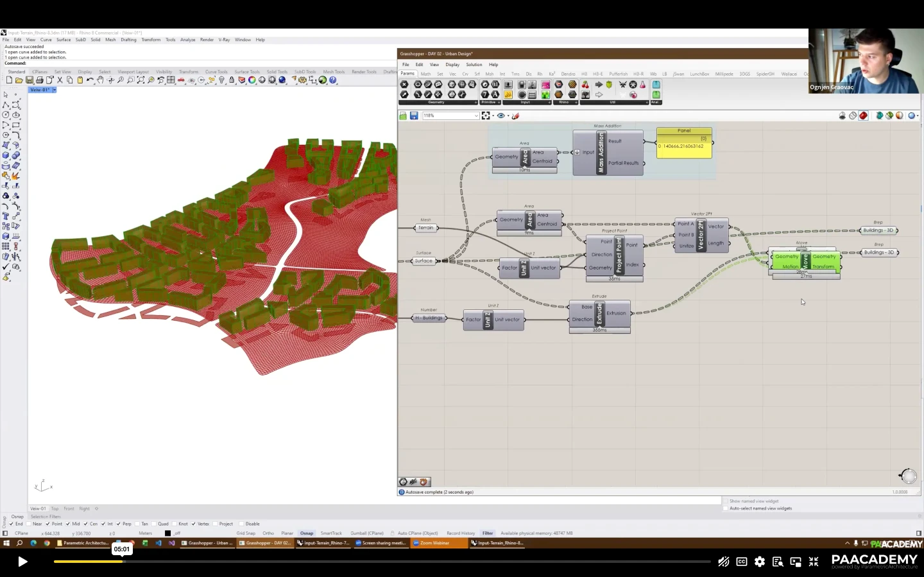Click the Print icon in Rhino Standard toolbar

coord(40,80)
